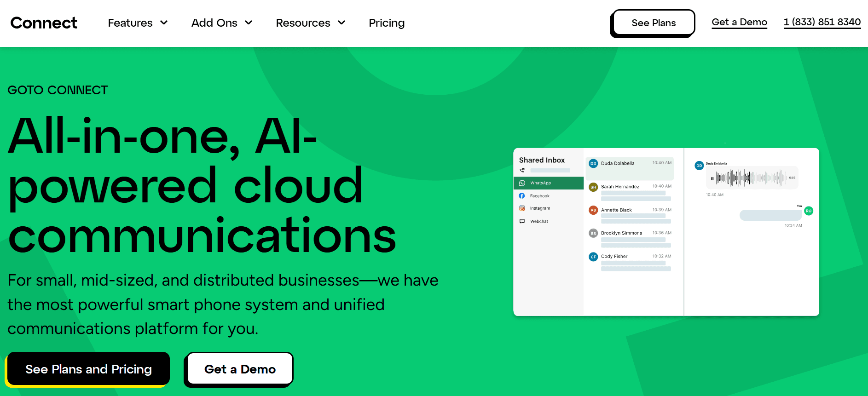Click the "WhatsApp" channel label
Screen dimensions: 868x396
(x=540, y=183)
